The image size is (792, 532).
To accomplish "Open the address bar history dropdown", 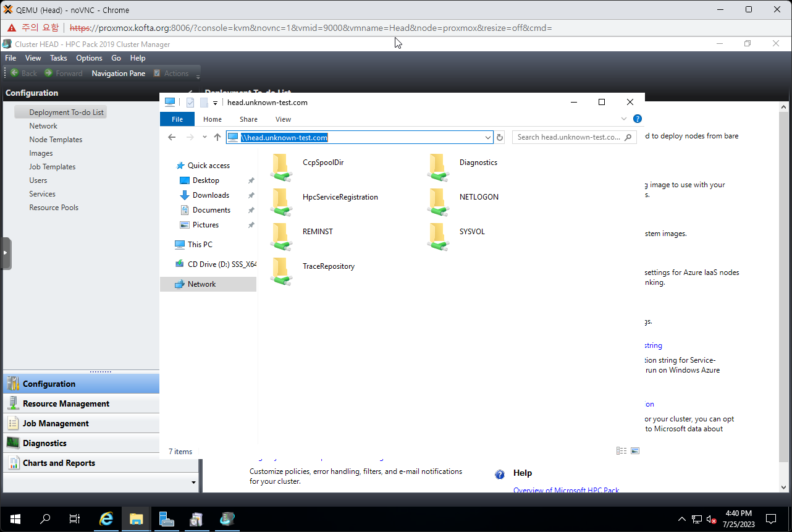I will [488, 137].
